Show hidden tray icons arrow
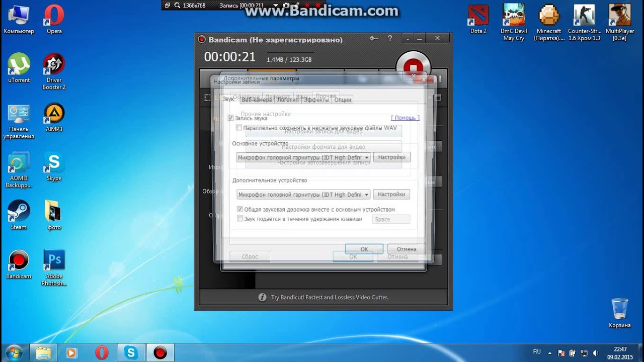This screenshot has width=644, height=362. pyautogui.click(x=550, y=352)
